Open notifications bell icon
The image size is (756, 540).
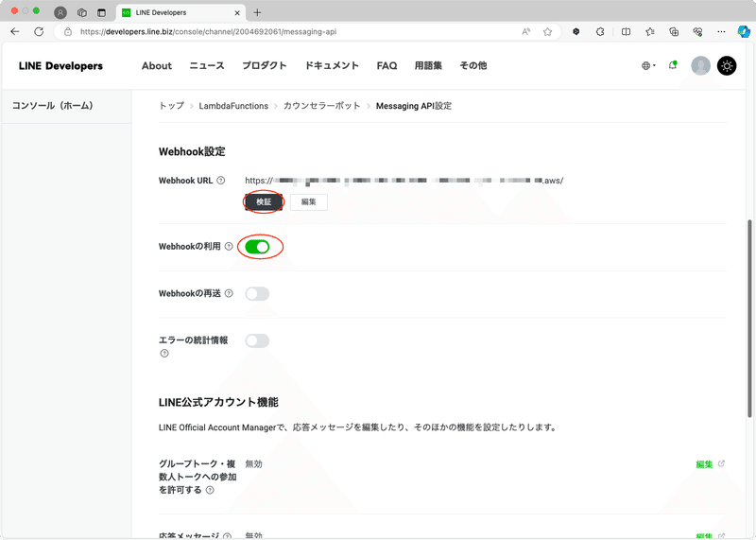(x=673, y=65)
